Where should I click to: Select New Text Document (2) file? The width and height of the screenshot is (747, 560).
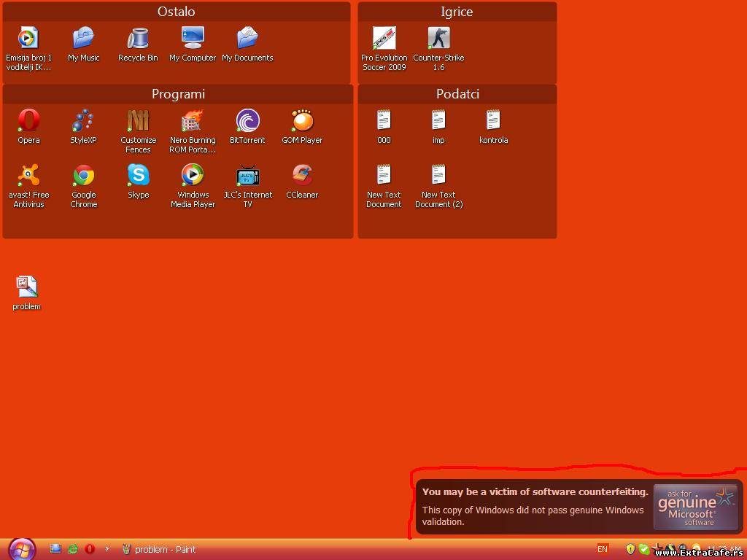coord(438,186)
